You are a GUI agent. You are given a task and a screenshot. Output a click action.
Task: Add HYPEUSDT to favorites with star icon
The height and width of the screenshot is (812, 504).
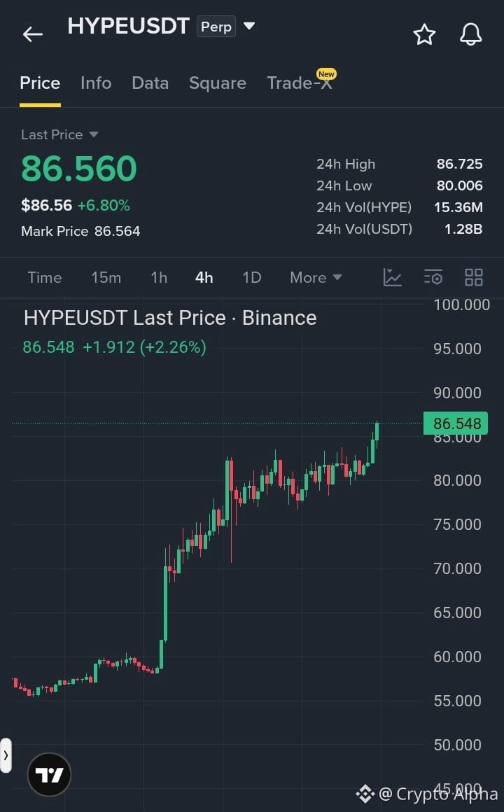(x=424, y=34)
